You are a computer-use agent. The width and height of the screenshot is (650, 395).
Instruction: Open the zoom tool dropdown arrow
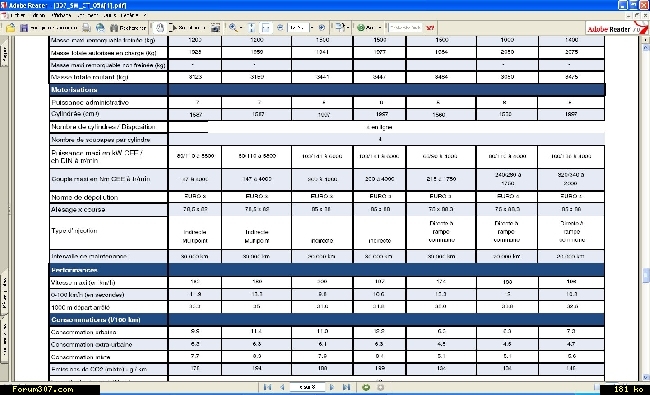point(241,28)
